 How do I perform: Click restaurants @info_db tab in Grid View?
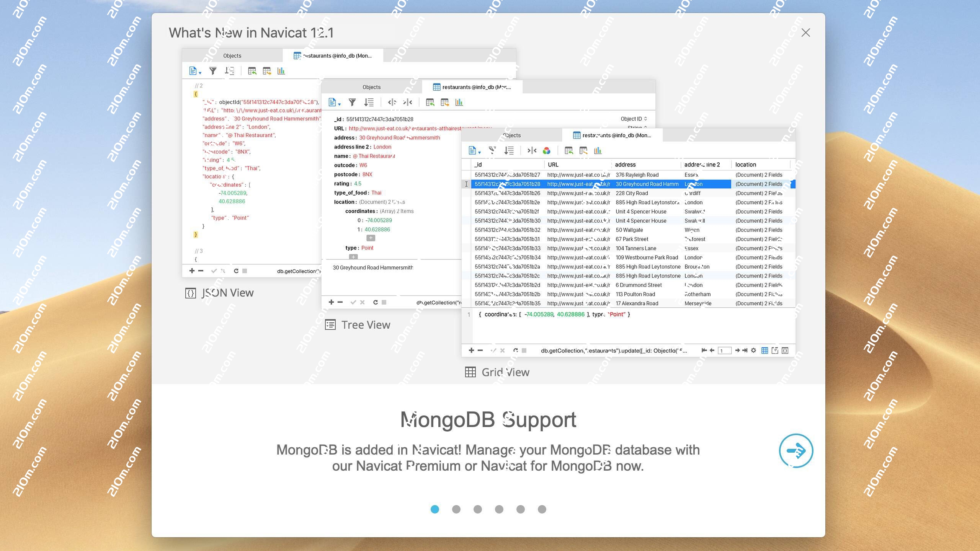612,135
